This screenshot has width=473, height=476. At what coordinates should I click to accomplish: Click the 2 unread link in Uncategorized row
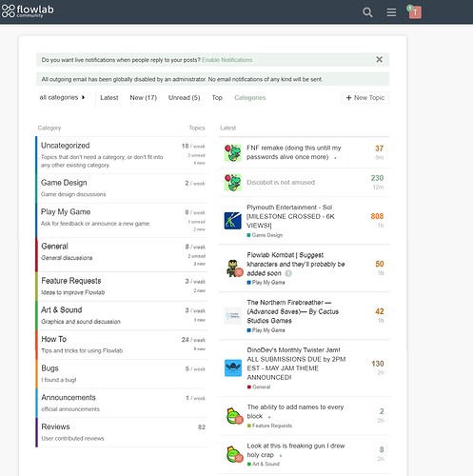coord(196,155)
